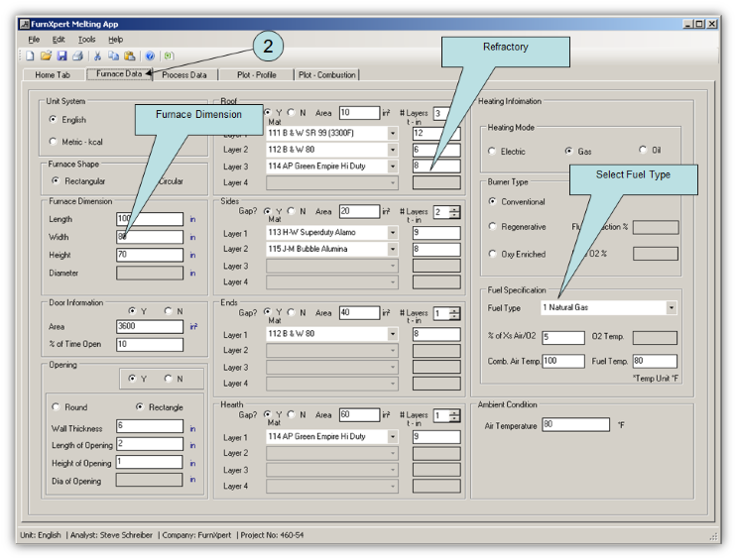Screen dimensions: 737x560
Task: Set Door Information to Y
Action: pos(132,310)
